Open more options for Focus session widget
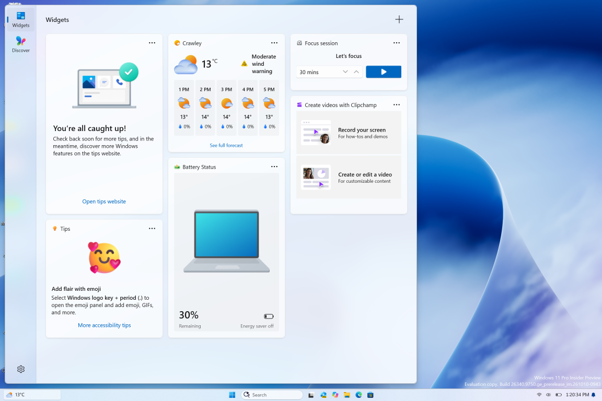Image resolution: width=602 pixels, height=401 pixels. coord(397,43)
